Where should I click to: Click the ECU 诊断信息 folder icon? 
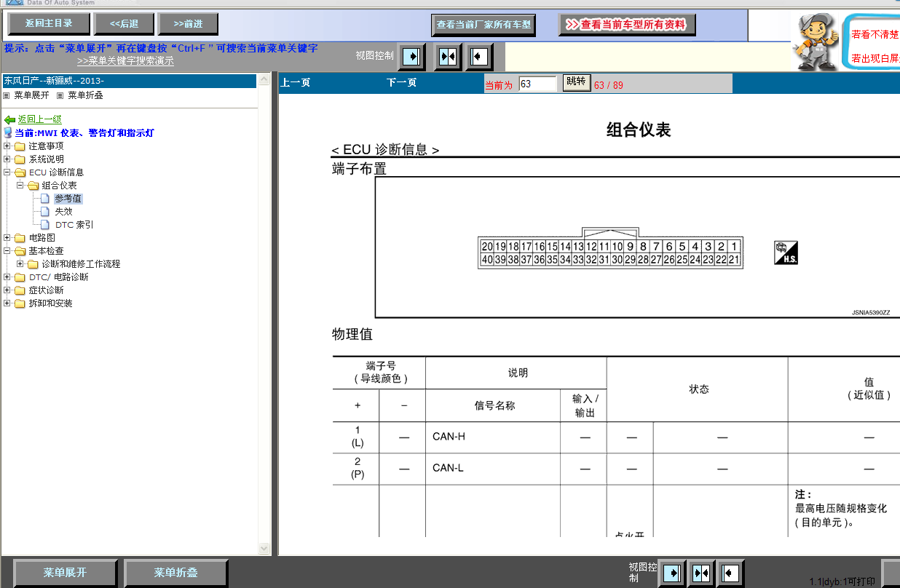click(20, 172)
